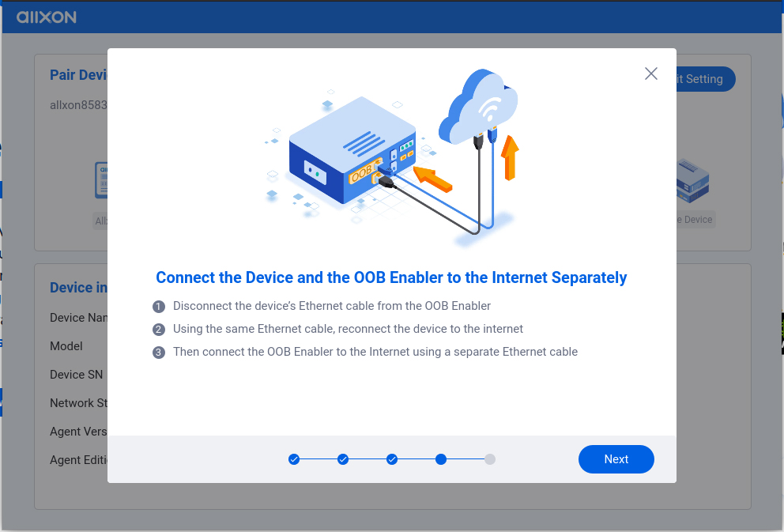The width and height of the screenshot is (784, 532).
Task: Switch to the Device info panel heading
Action: [x=80, y=288]
